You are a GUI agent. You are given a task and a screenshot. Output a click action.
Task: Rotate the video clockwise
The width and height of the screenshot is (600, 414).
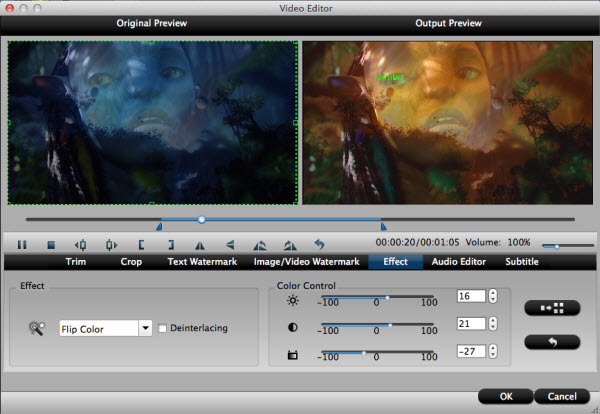coord(290,245)
